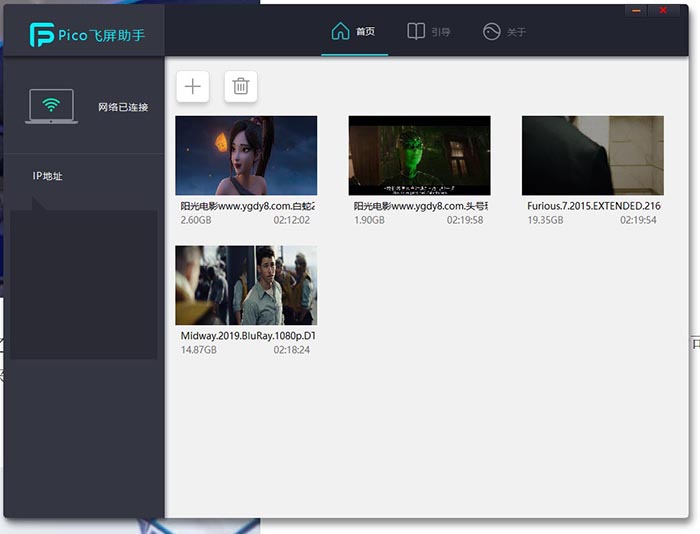Click the Furious.7.2015.EXTENDED file name
Screen dimensions: 700x534
click(x=593, y=206)
